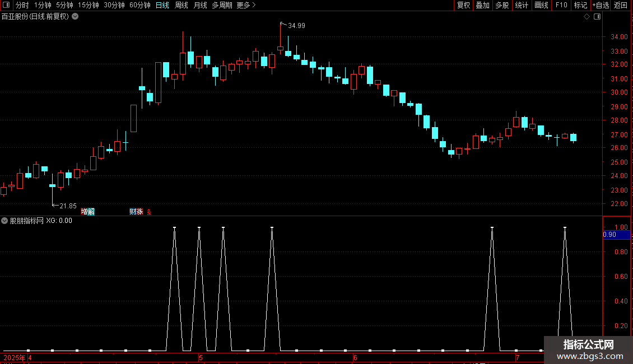Open dropdown beside 股朋指标网 indicator name
This screenshot has height=364, width=633.
[x=4, y=221]
